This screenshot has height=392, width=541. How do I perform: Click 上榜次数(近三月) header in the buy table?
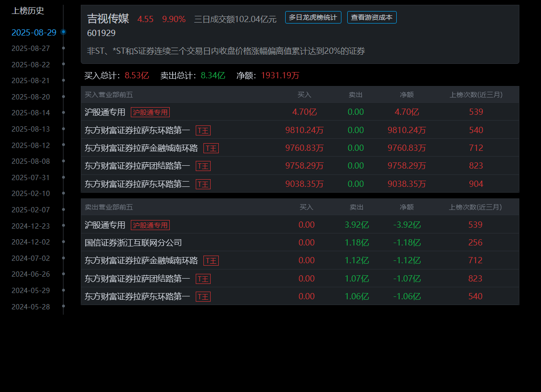(476, 95)
